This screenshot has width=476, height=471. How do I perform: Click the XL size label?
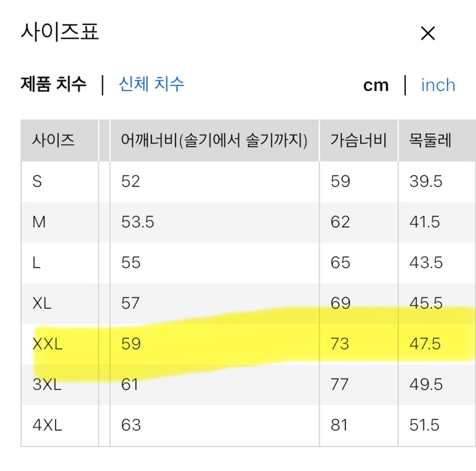[x=42, y=303]
